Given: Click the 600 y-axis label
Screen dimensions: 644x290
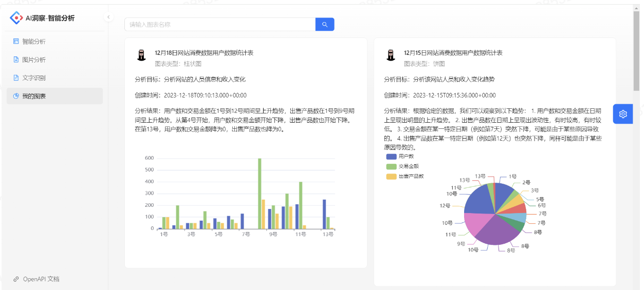Looking at the screenshot, I should [149, 158].
